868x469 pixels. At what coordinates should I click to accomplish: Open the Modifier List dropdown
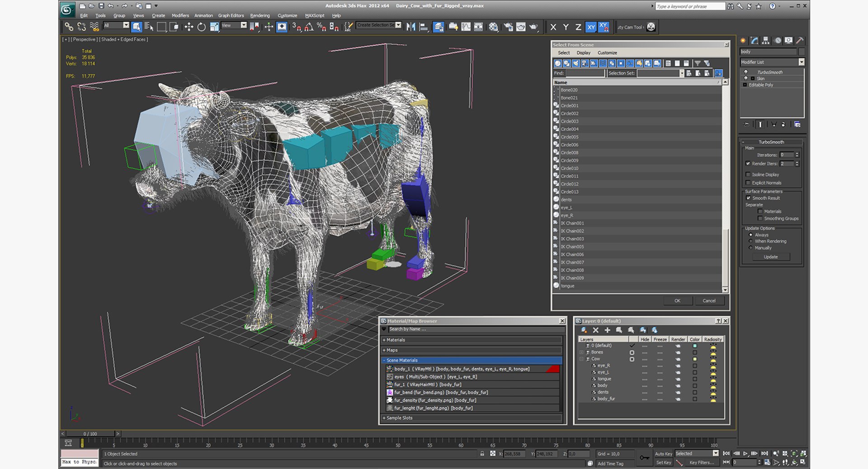tap(801, 62)
